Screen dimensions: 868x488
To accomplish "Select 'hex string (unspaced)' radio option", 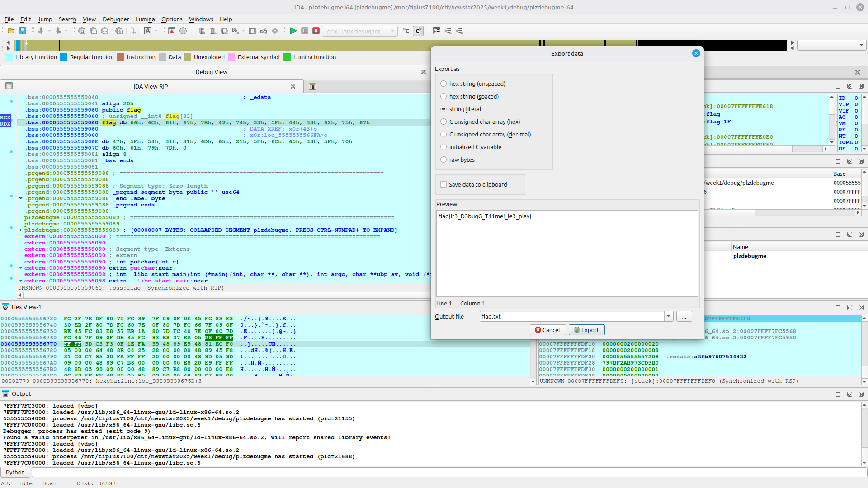I will pyautogui.click(x=443, y=84).
